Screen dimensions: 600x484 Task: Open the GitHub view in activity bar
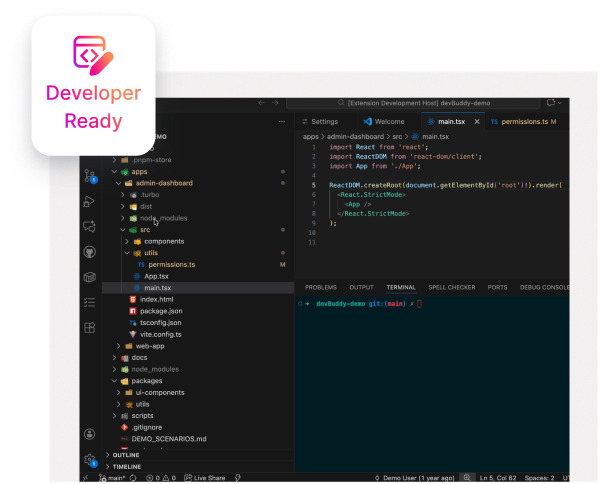point(90,252)
